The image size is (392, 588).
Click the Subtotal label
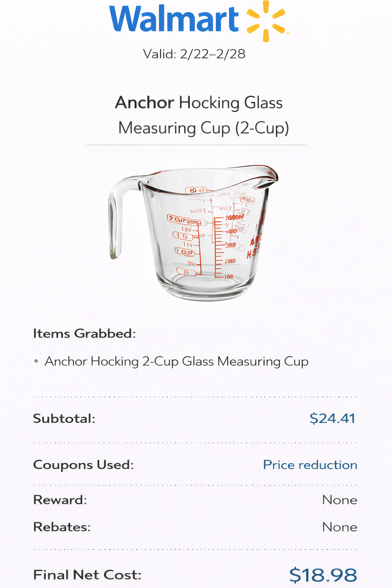tap(64, 418)
